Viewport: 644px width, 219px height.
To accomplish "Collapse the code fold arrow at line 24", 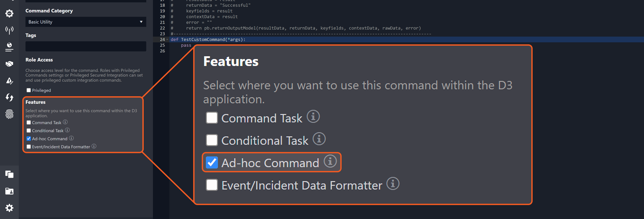I will pos(167,39).
